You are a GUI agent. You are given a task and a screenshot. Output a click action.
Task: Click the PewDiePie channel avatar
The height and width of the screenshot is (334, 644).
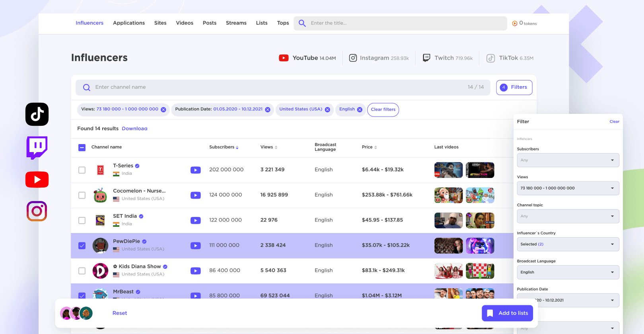point(101,246)
